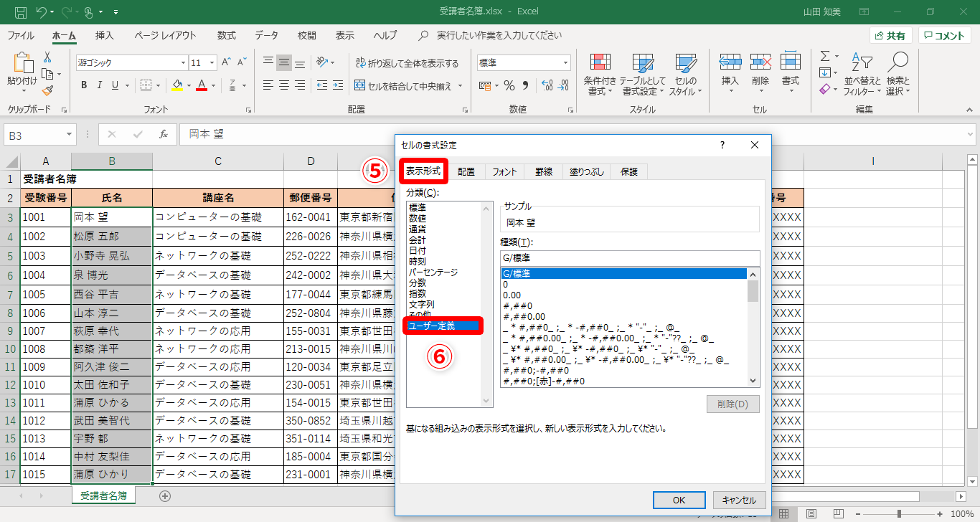980x522 pixels.
Task: Cut the selection with the scissors icon
Action: [x=47, y=57]
